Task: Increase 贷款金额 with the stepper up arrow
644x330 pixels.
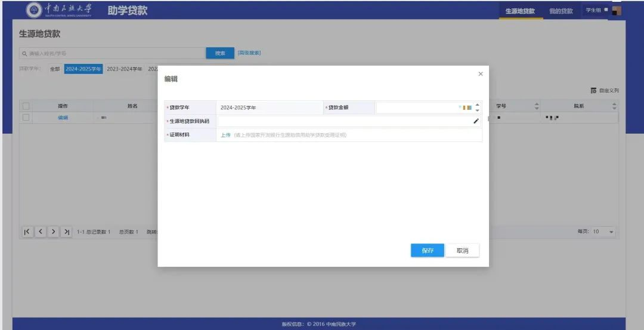Action: click(x=477, y=105)
